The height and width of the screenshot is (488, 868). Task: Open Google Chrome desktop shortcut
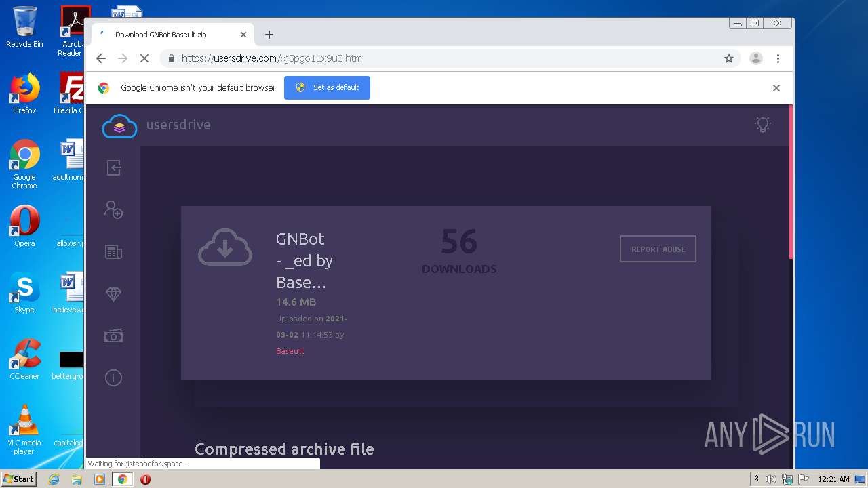coord(24,164)
